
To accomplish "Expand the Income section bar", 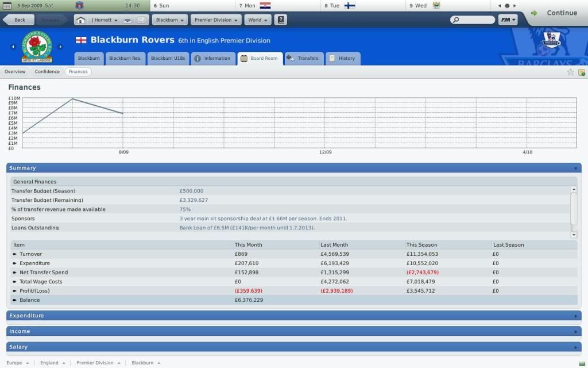I will 293,332.
